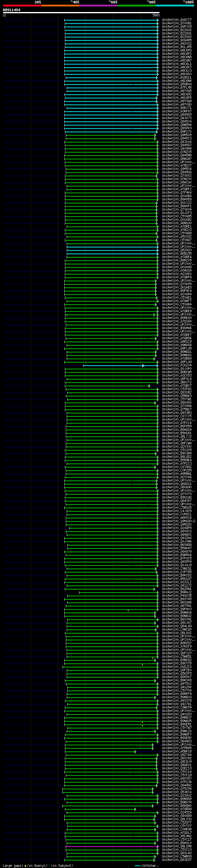Click the =100char. scale legend
Viewport: 197px width, 868px height.
click(x=147, y=865)
